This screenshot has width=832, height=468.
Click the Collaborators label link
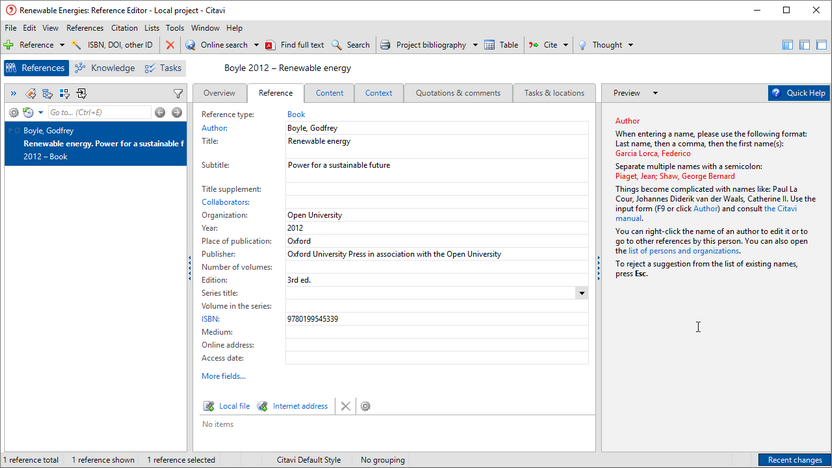tap(226, 202)
